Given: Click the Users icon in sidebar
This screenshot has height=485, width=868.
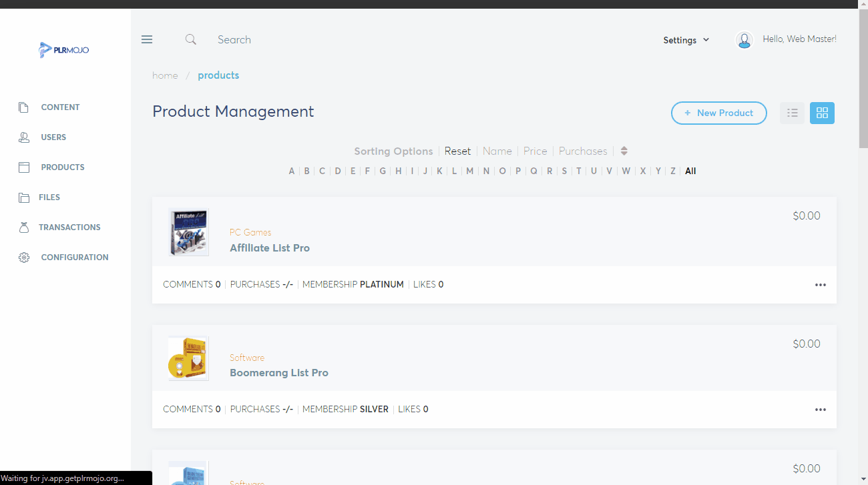Looking at the screenshot, I should (24, 137).
